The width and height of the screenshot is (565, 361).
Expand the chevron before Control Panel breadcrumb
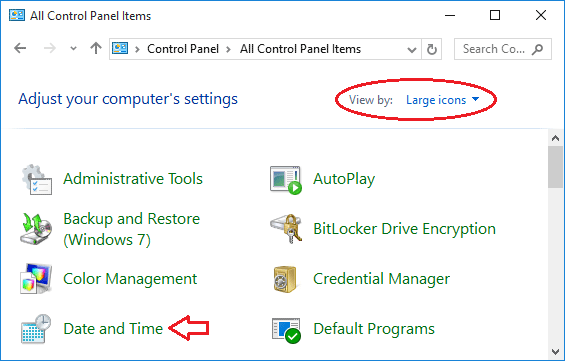(137, 49)
